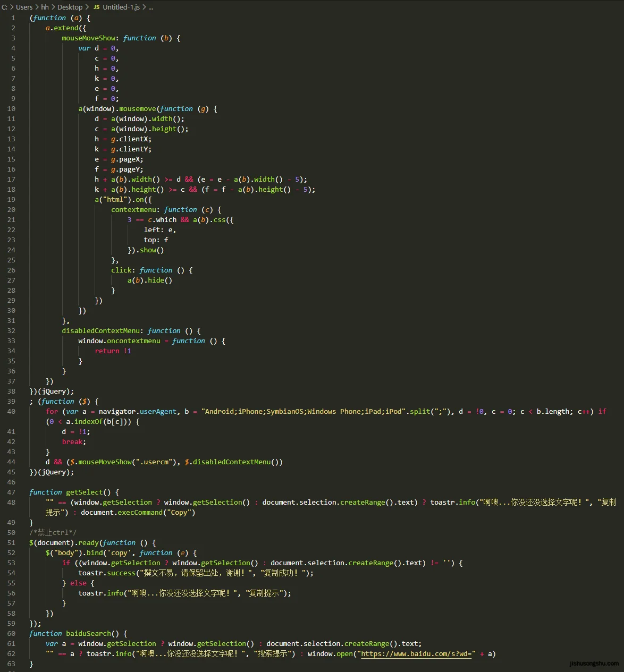Click a.extend on line 2

click(62, 28)
